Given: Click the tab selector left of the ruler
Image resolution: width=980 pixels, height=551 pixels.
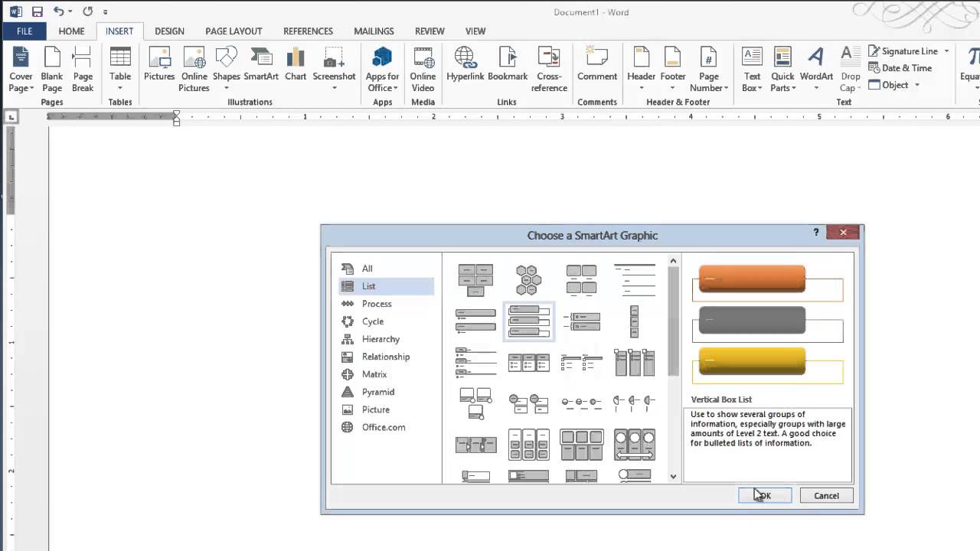Looking at the screenshot, I should (x=11, y=117).
